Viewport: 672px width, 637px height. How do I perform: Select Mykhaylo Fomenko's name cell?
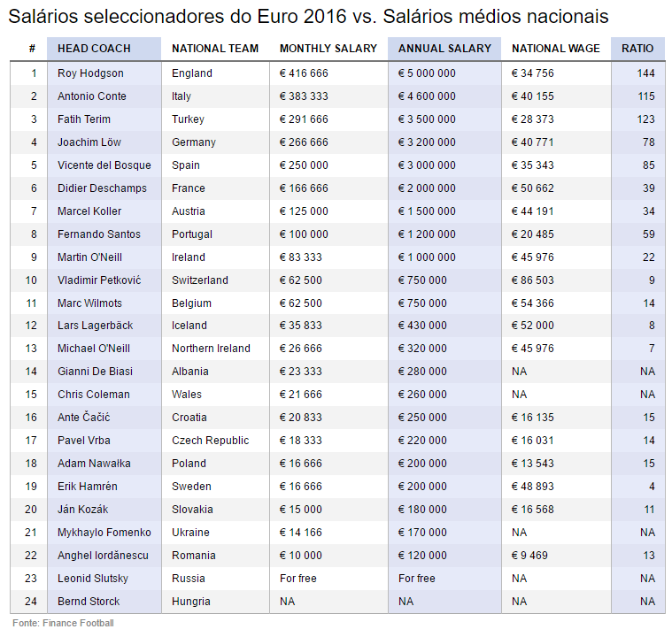coord(104,533)
